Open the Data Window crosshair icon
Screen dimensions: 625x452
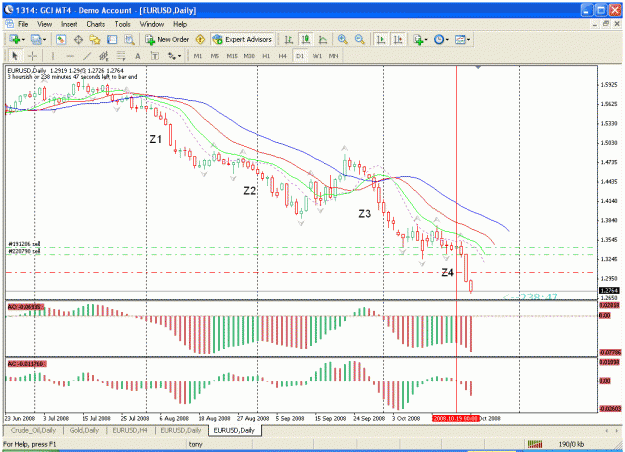(78, 39)
